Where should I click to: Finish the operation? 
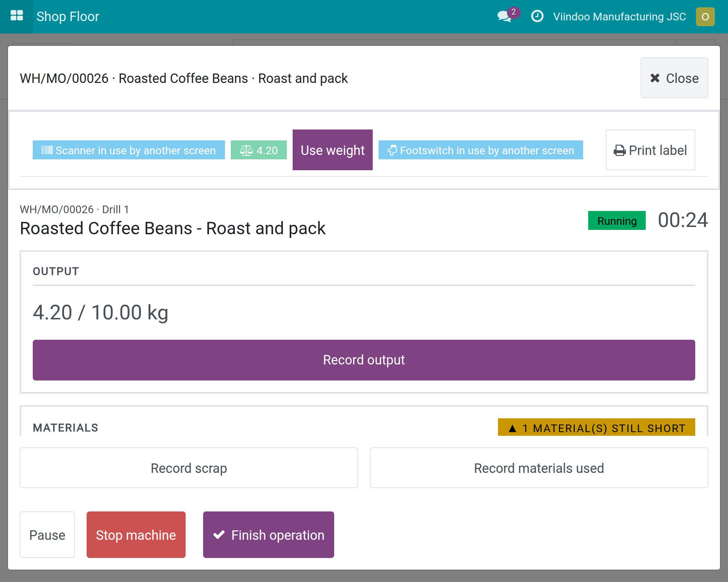[x=269, y=535]
